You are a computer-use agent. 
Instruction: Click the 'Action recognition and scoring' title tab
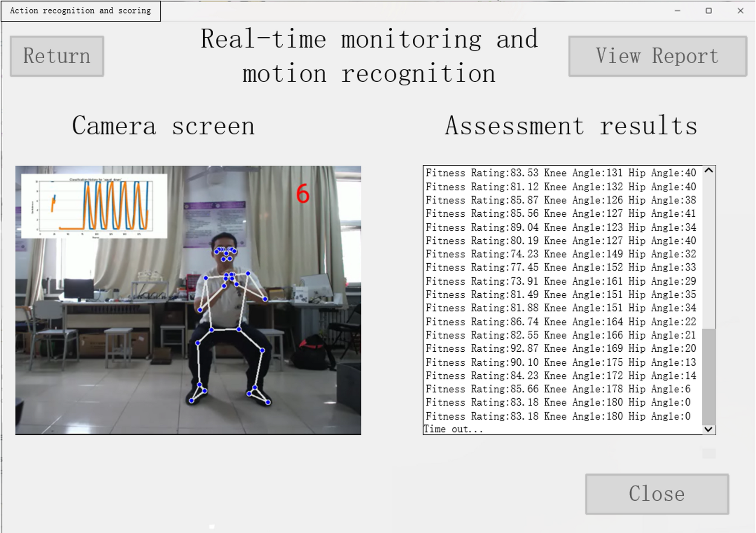[x=81, y=11]
